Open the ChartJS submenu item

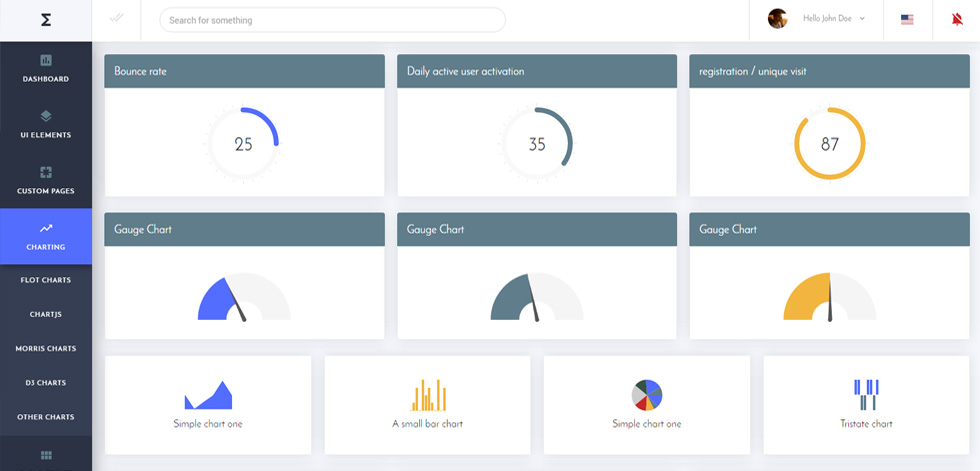(x=46, y=314)
